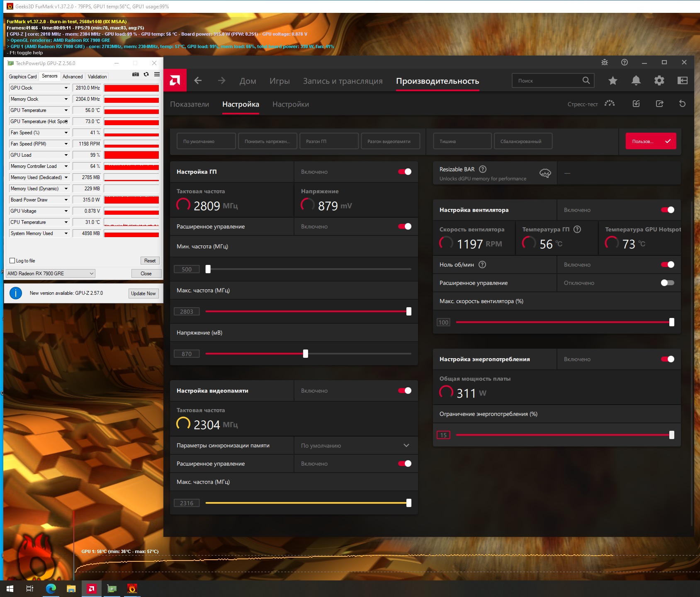Click the GPU temperature help icon
Screen dimensions: 700x597
577,229
